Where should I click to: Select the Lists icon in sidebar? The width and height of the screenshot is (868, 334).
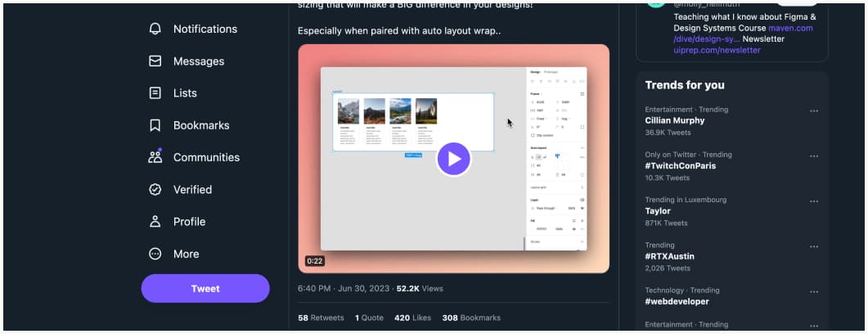point(155,93)
